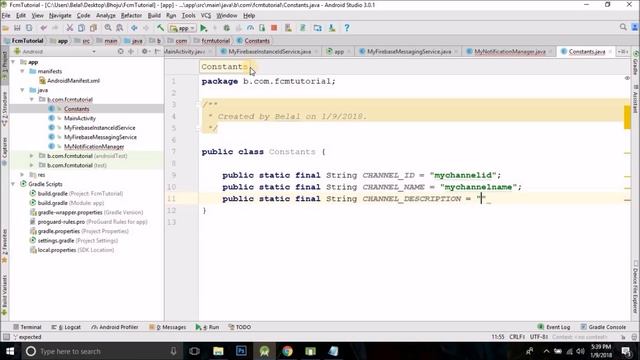Click the Windows Start button
The width and height of the screenshot is (640, 360).
(9, 351)
